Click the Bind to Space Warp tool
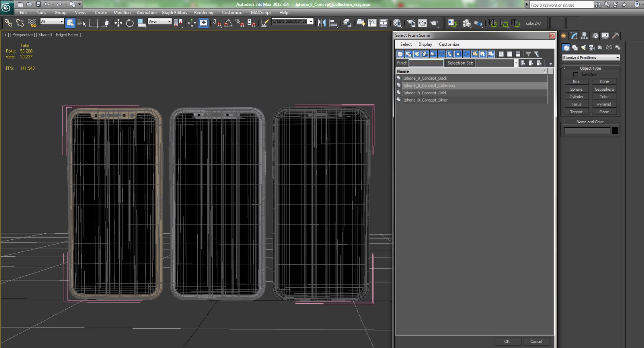The width and height of the screenshot is (644, 348). pos(32,23)
